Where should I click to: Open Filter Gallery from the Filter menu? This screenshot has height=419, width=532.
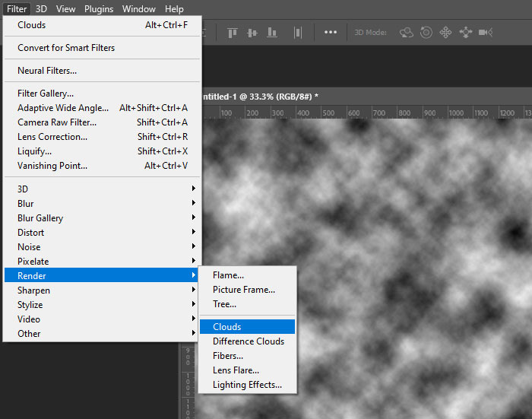click(x=46, y=94)
